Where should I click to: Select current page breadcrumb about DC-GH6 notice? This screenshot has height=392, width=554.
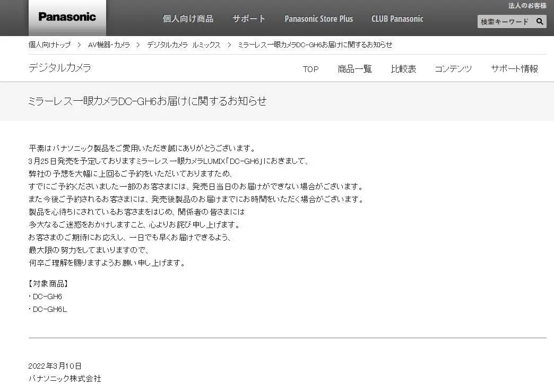tap(315, 45)
